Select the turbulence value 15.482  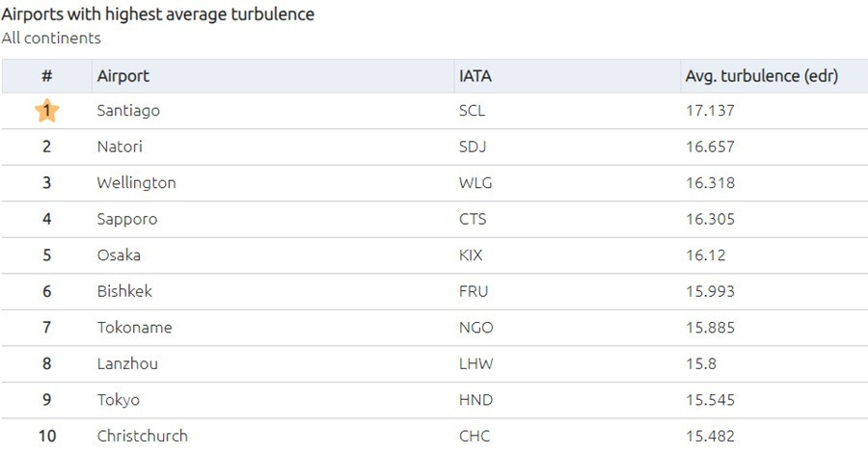tap(710, 436)
